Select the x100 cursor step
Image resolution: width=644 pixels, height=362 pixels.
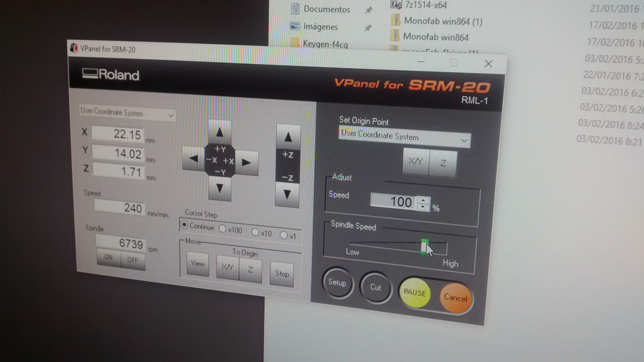(x=230, y=229)
